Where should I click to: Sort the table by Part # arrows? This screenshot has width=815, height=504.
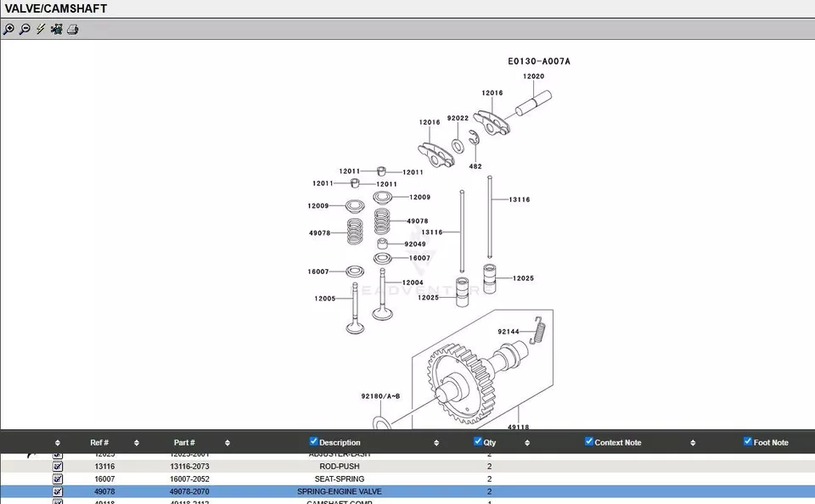228,443
